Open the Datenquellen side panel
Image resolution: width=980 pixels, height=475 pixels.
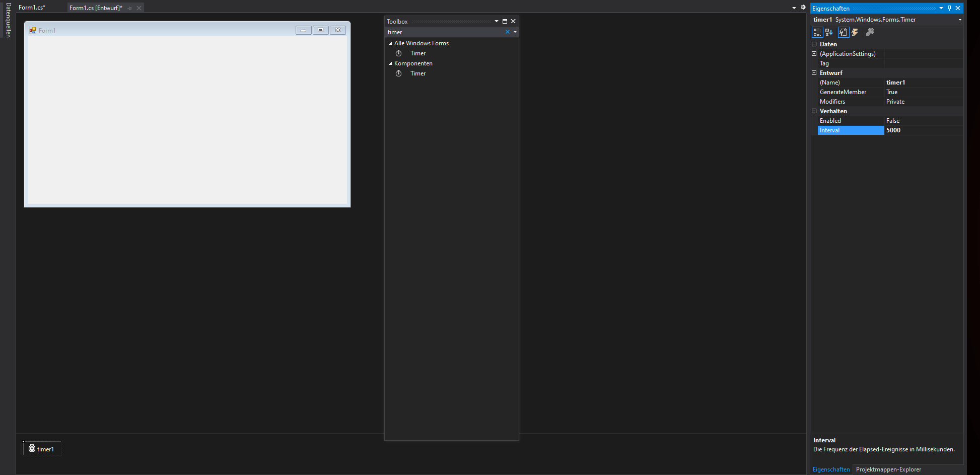click(x=8, y=20)
